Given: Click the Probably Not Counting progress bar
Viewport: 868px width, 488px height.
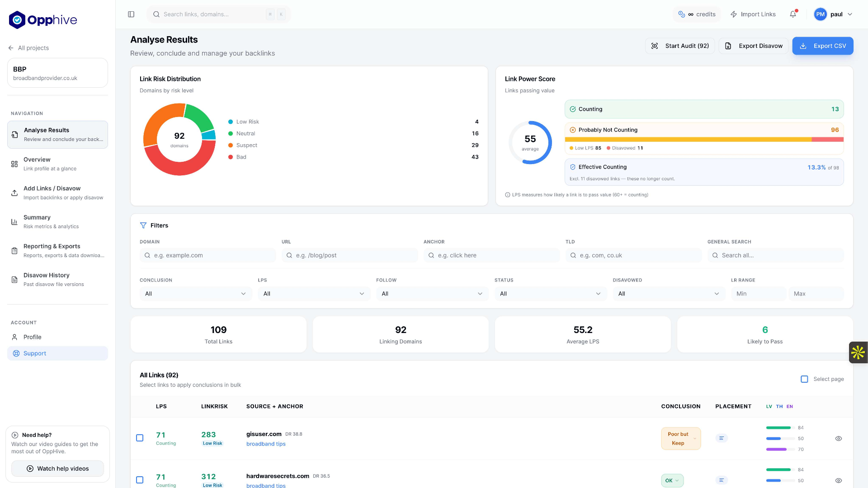Looking at the screenshot, I should (x=704, y=140).
